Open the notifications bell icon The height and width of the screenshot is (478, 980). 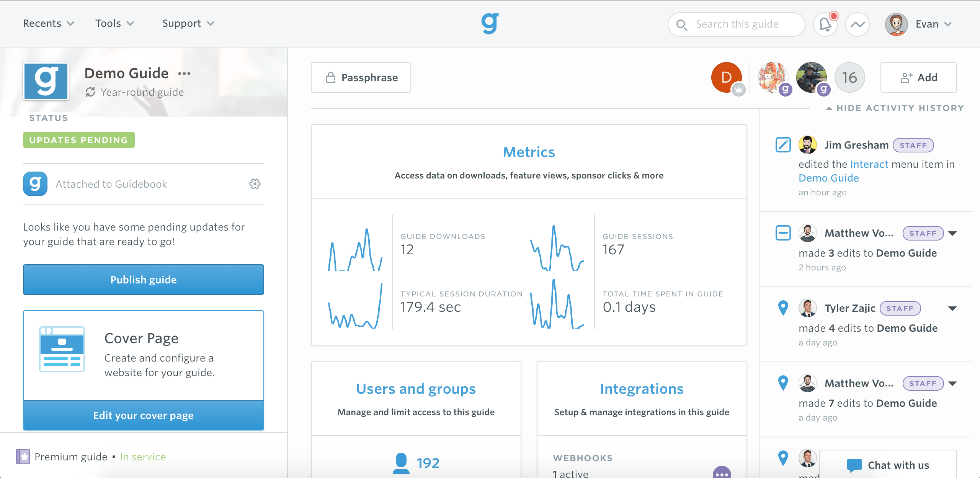pos(825,25)
